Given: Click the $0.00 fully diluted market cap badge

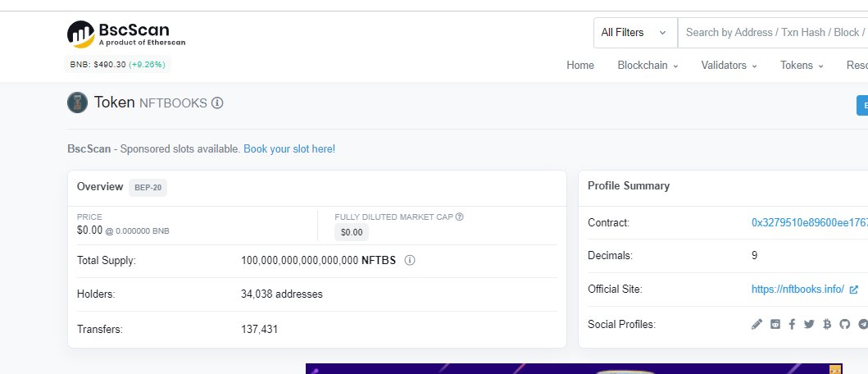Looking at the screenshot, I should click(352, 232).
